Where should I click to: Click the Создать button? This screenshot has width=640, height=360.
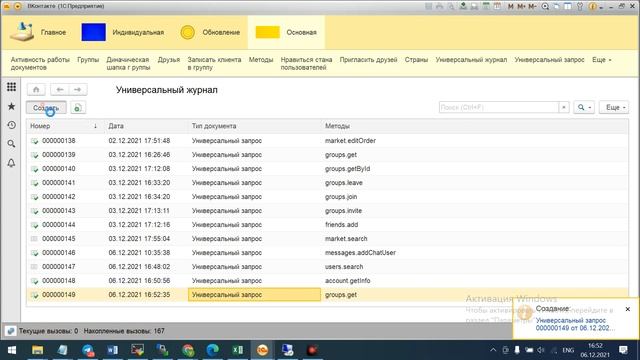click(x=46, y=108)
